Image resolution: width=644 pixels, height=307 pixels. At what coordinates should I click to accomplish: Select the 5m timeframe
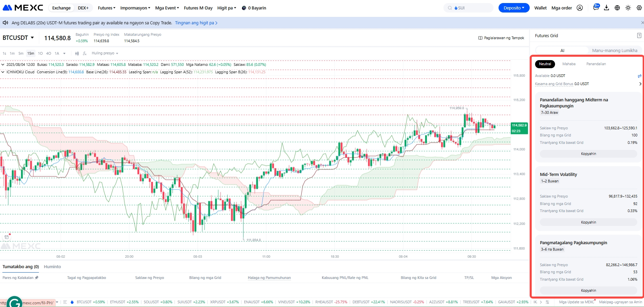coord(21,53)
